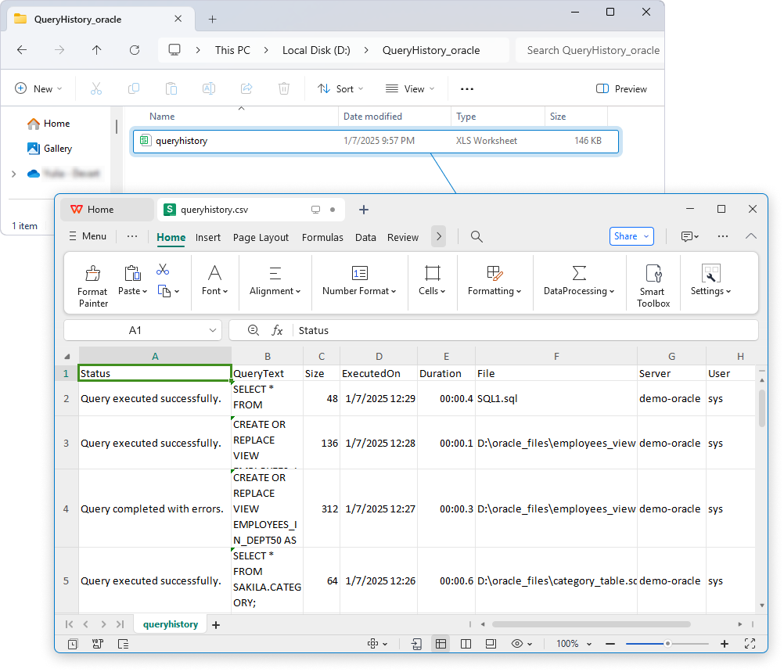Open Smart Toolbox in ribbon
The width and height of the screenshot is (784, 672).
click(x=653, y=286)
